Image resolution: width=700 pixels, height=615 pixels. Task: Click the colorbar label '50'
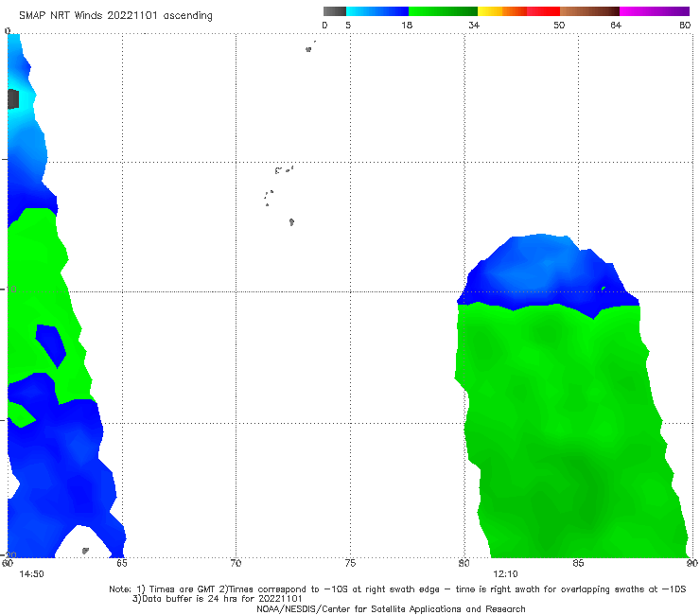click(x=559, y=25)
